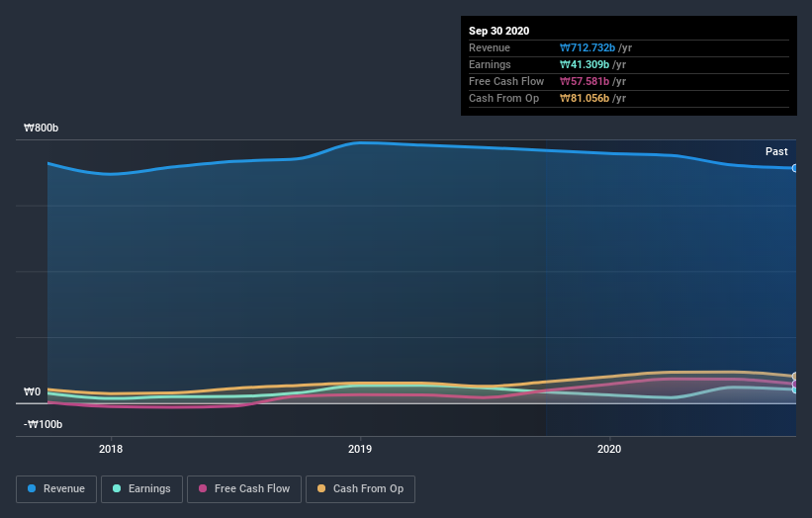Click the -₩100b y-axis label
The height and width of the screenshot is (518, 812).
click(43, 424)
